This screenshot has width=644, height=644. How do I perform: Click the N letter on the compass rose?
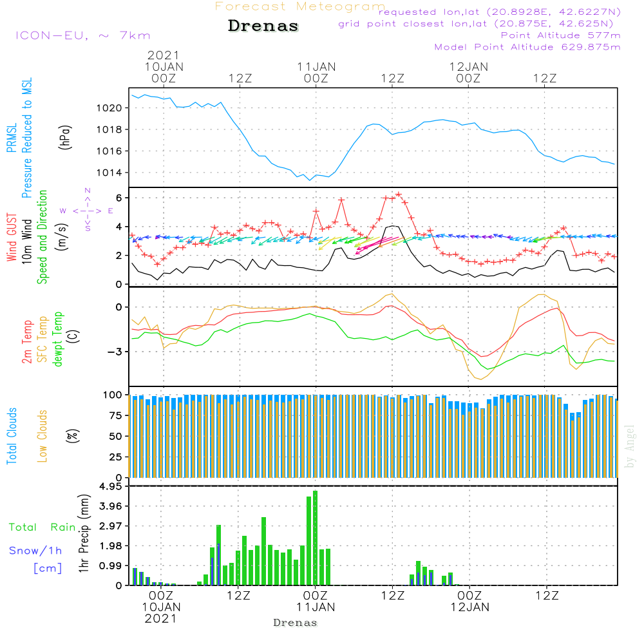pos(88,191)
